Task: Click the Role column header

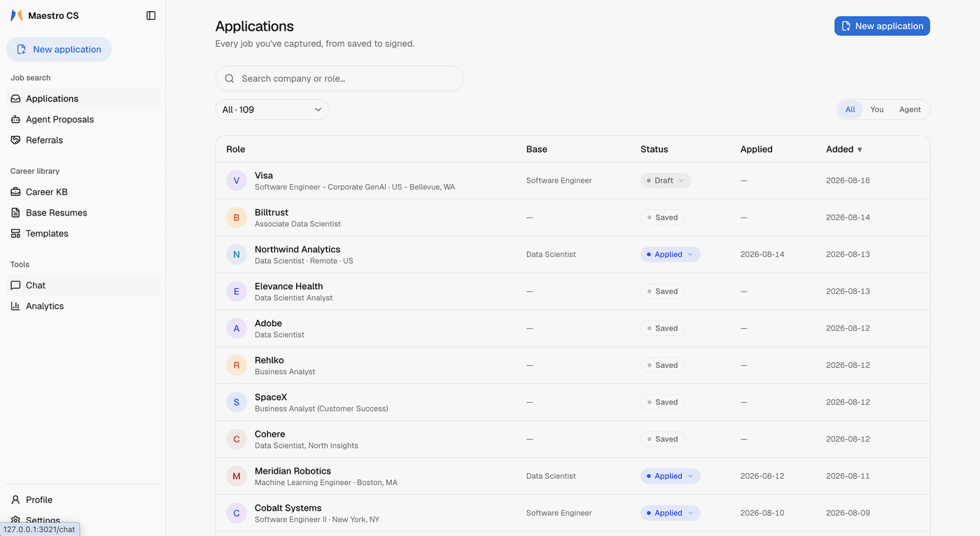Action: click(236, 149)
